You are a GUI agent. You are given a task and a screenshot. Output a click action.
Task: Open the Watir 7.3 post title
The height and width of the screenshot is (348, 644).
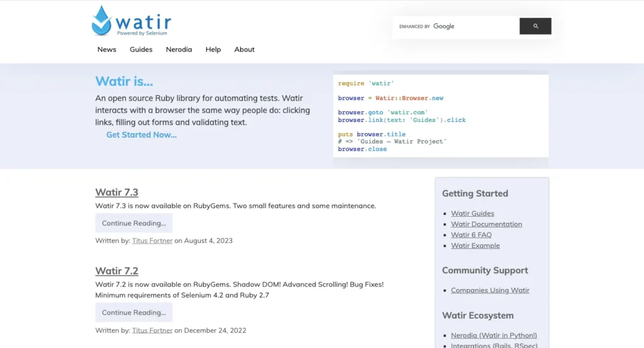coord(116,192)
